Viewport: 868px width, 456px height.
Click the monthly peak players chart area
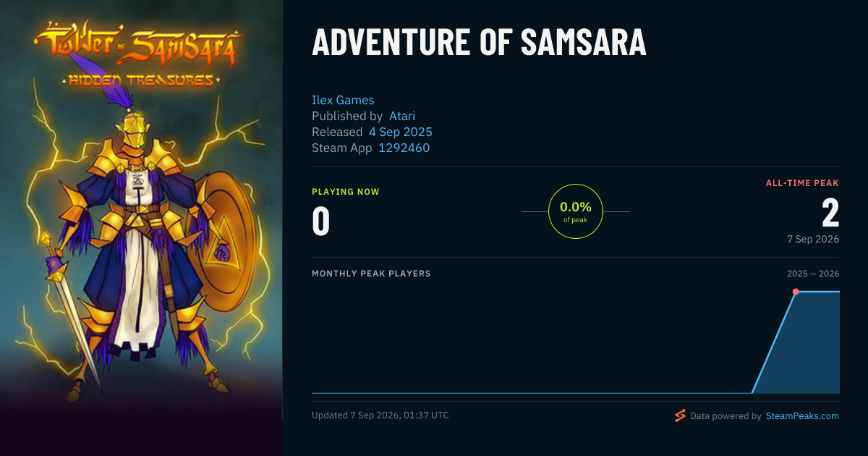(x=576, y=340)
